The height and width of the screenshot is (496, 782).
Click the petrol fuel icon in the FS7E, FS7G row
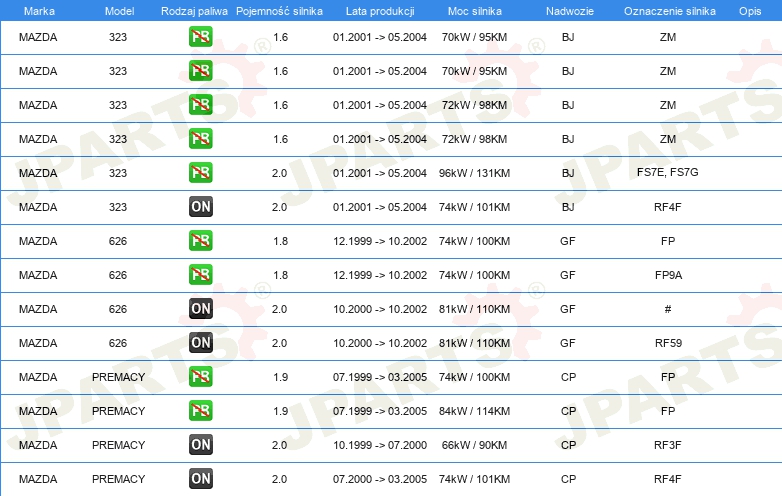click(200, 172)
